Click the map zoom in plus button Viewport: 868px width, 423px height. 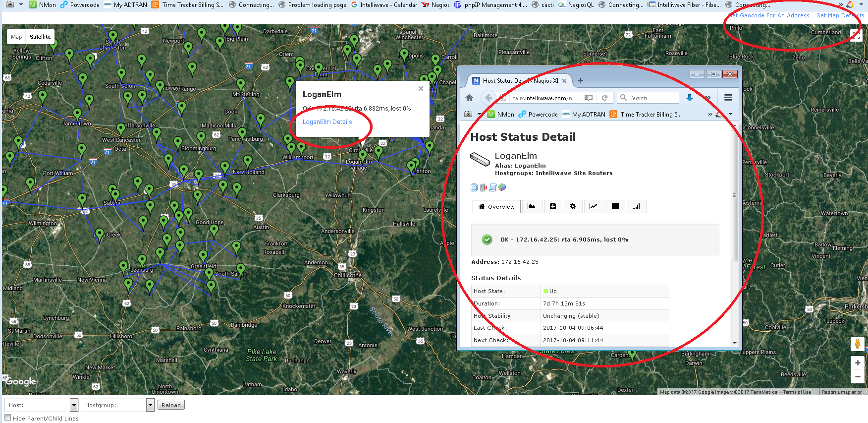857,363
